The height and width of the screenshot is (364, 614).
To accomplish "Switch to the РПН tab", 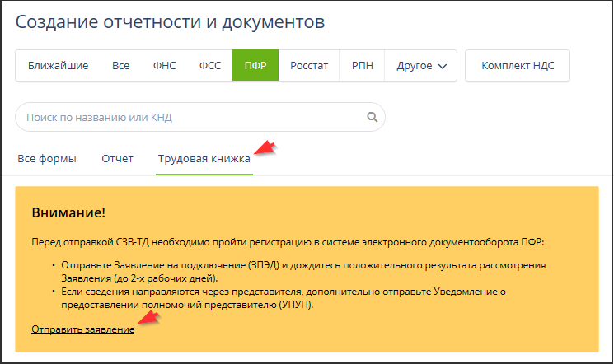I will point(363,66).
